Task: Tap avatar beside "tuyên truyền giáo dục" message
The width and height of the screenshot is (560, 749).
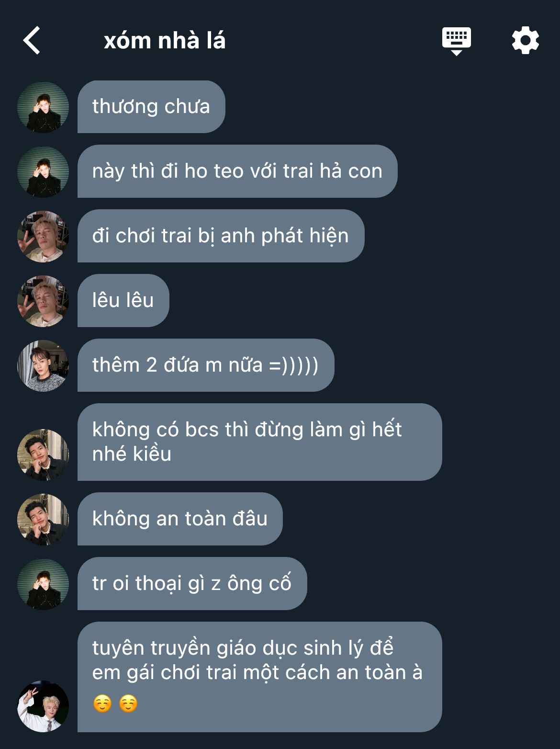Action: 43,706
